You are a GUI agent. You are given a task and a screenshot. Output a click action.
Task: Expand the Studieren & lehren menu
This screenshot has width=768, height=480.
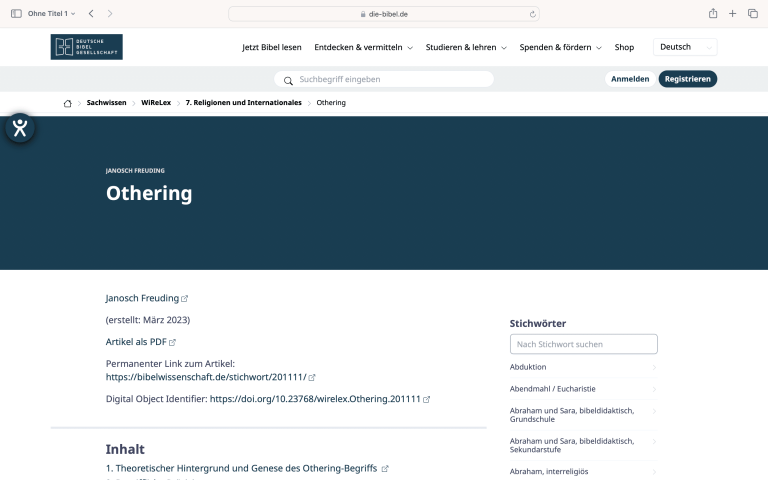(x=466, y=47)
